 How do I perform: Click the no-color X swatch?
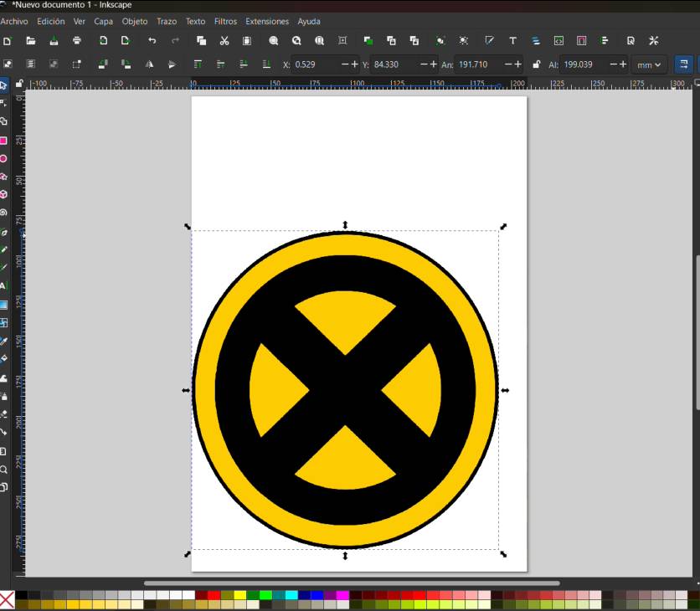tap(7, 600)
